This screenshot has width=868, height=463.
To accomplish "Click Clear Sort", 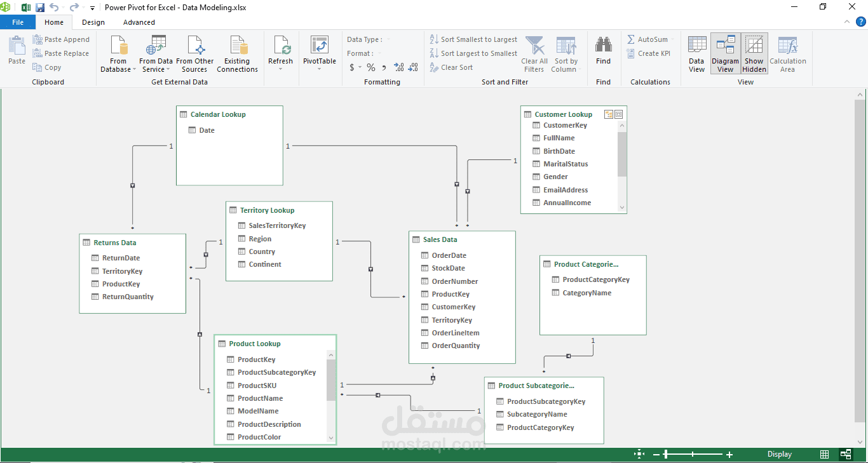I will [451, 67].
